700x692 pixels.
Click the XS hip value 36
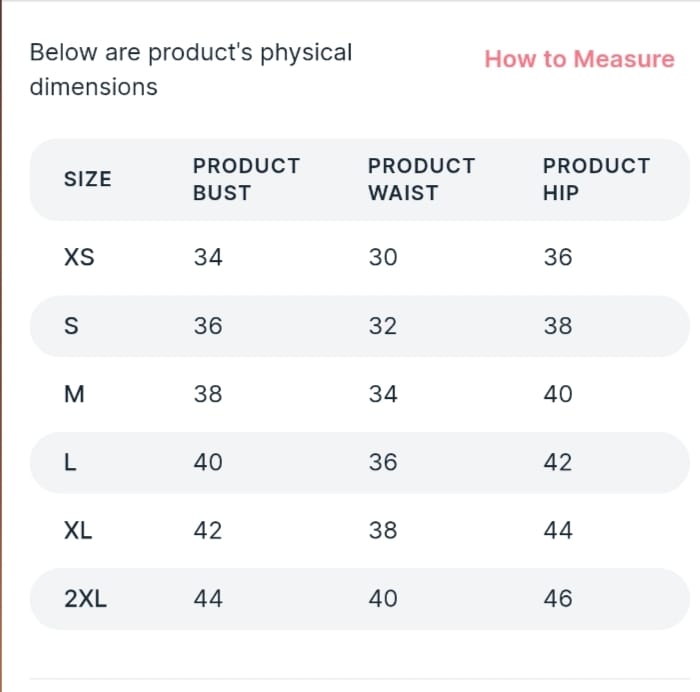(x=558, y=258)
